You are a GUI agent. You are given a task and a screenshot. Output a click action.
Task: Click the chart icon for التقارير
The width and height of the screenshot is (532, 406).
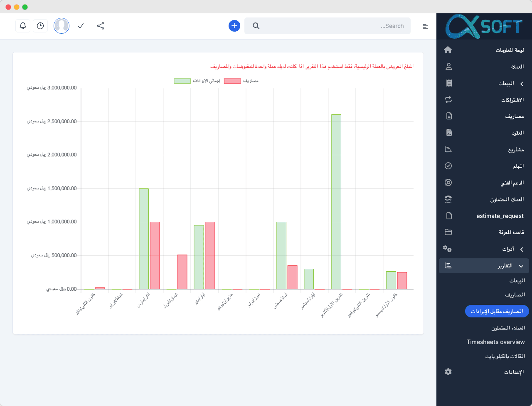pyautogui.click(x=448, y=265)
